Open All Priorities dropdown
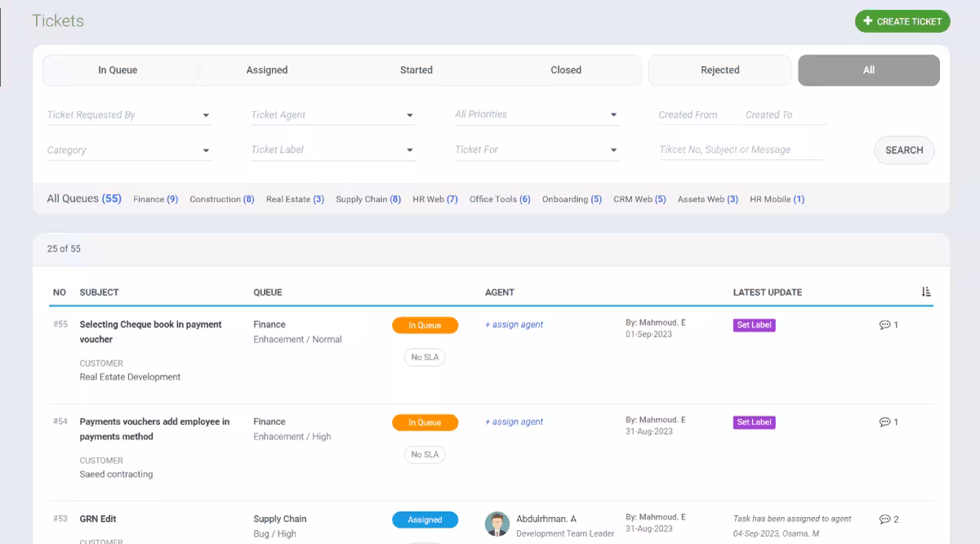Viewport: 980px width, 544px height. tap(537, 114)
